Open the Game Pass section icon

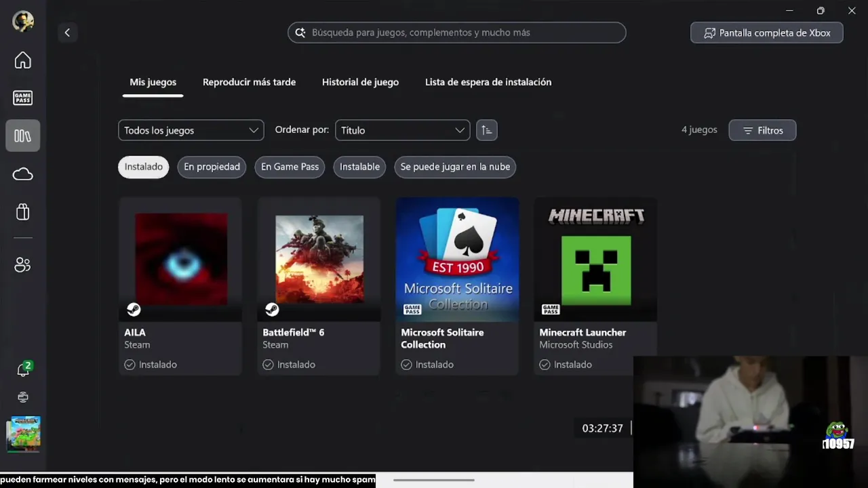pos(23,98)
